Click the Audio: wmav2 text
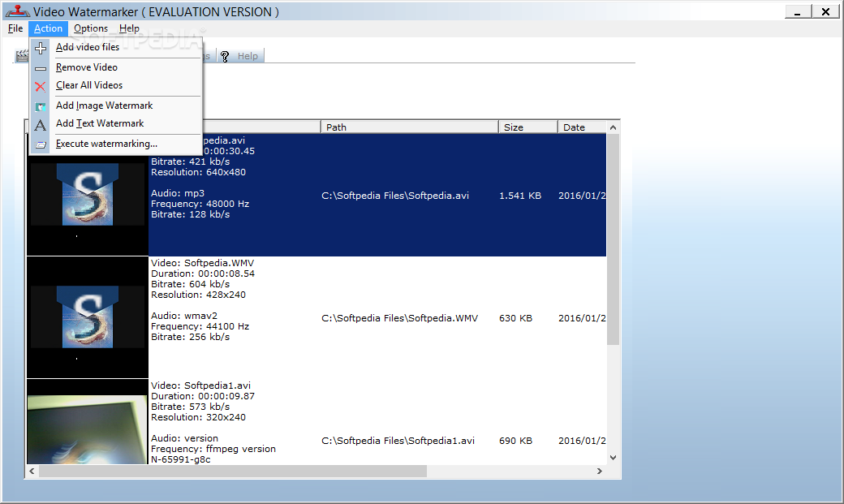The width and height of the screenshot is (844, 504). click(x=183, y=316)
